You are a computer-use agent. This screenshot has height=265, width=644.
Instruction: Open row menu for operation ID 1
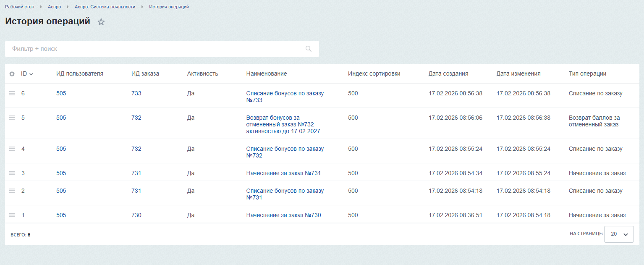tap(12, 215)
